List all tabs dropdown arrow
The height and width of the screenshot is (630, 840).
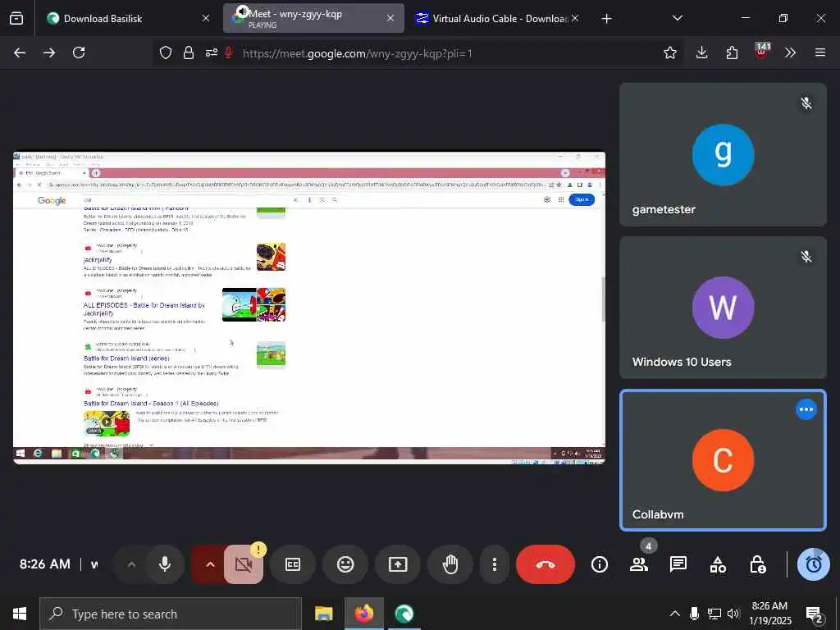coord(677,18)
